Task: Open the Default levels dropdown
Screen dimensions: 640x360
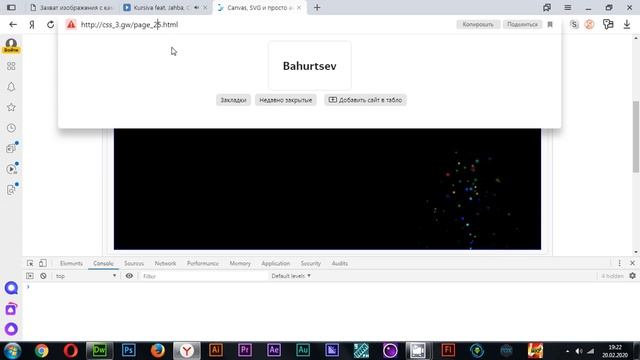Action: point(291,276)
